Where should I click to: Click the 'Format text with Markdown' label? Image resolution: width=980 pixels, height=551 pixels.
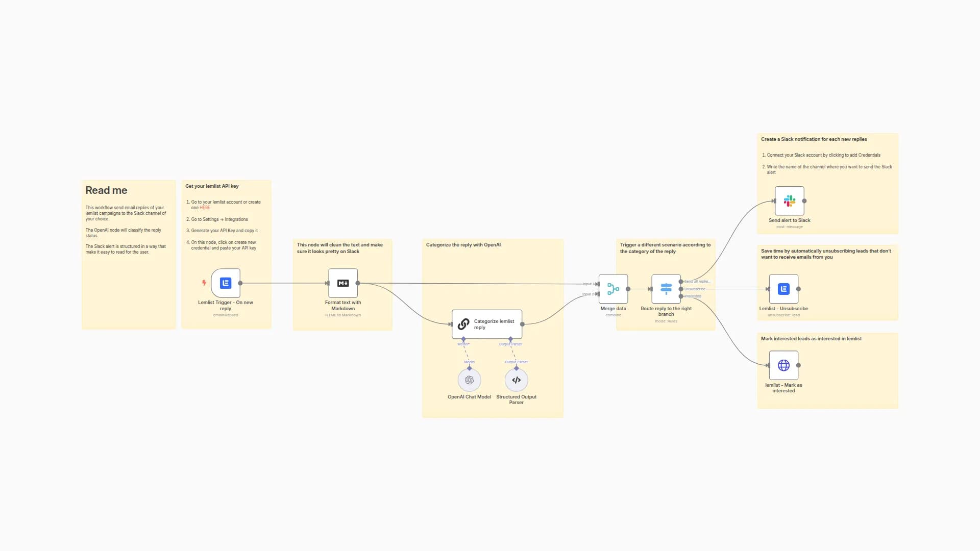coord(343,306)
